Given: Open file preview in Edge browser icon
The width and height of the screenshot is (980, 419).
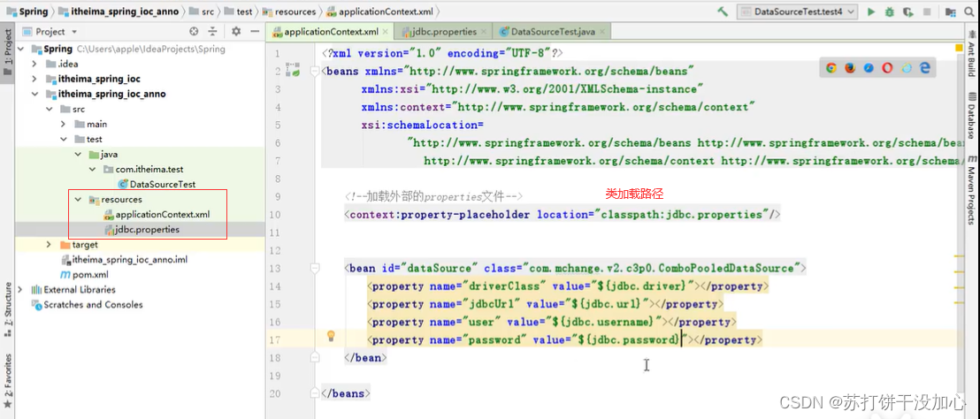Looking at the screenshot, I should click(926, 68).
